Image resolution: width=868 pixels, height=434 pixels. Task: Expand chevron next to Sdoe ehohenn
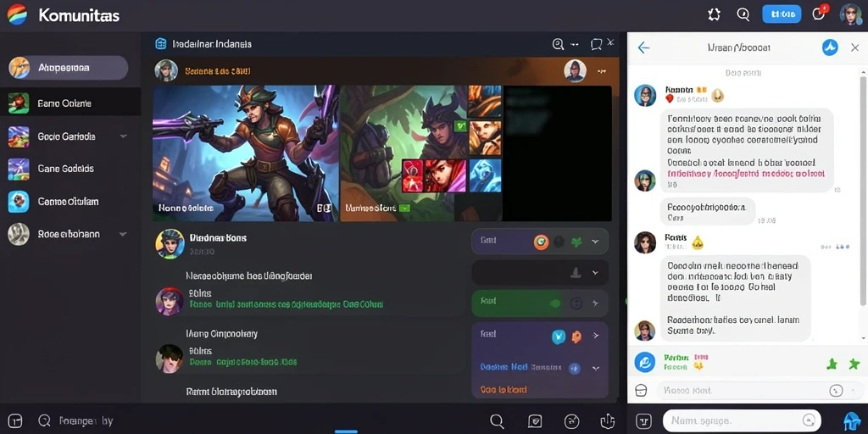click(x=124, y=234)
